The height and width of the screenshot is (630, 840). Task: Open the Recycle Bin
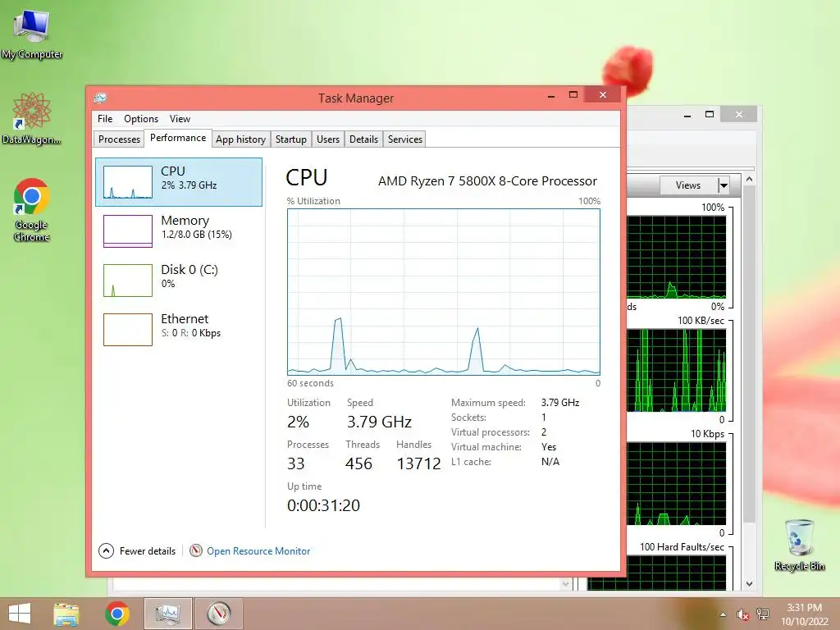click(799, 545)
